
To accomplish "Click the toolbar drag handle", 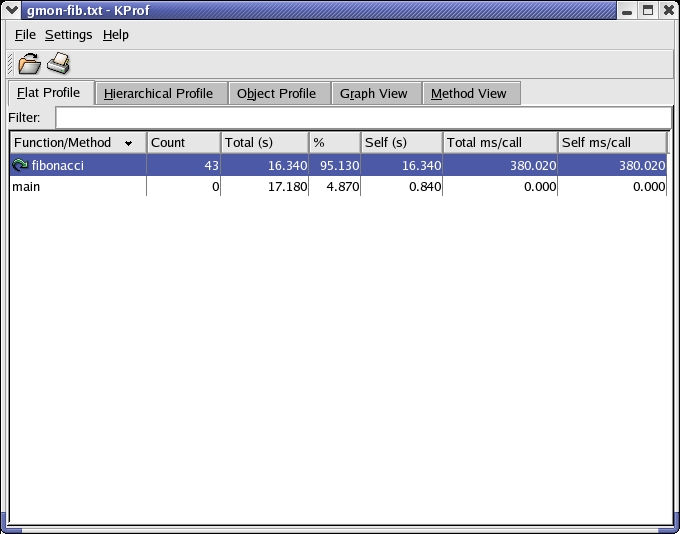I will pos(11,65).
